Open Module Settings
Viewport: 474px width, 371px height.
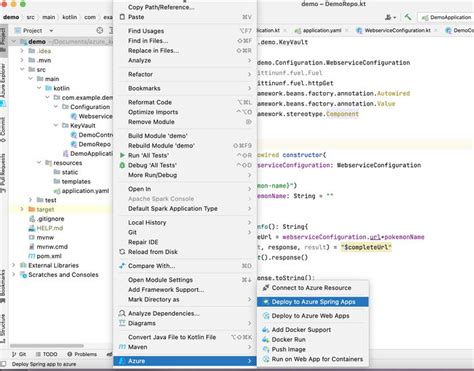pyautogui.click(x=185, y=280)
